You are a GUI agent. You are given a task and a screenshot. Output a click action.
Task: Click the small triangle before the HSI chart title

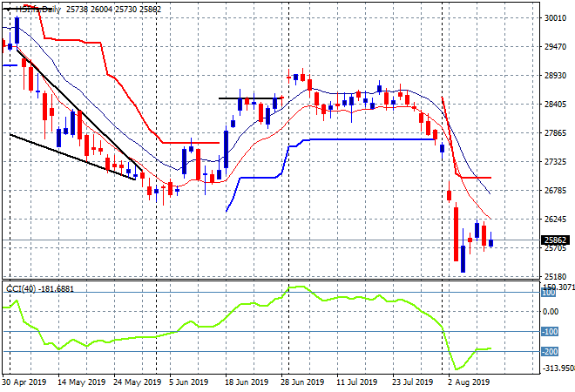(x=8, y=10)
